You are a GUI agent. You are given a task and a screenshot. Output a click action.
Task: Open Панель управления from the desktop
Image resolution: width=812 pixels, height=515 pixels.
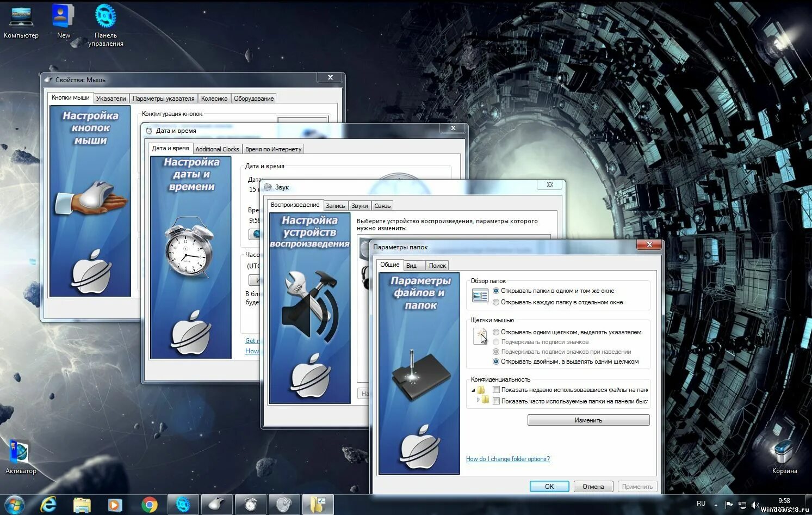(106, 16)
